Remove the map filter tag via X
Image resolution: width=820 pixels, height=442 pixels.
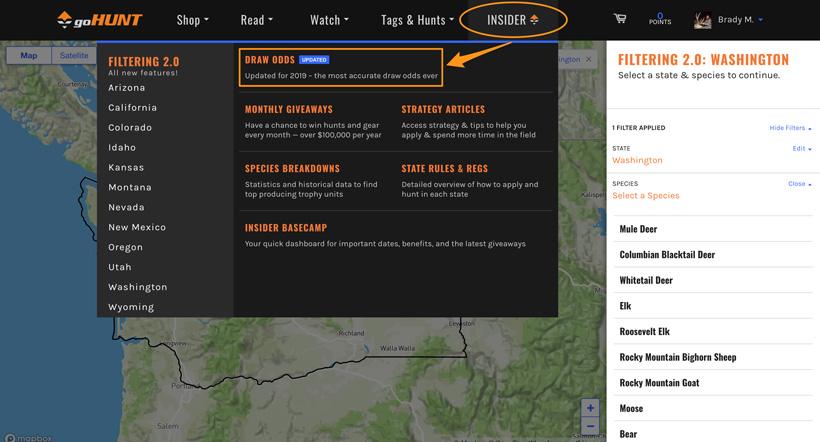(588, 60)
